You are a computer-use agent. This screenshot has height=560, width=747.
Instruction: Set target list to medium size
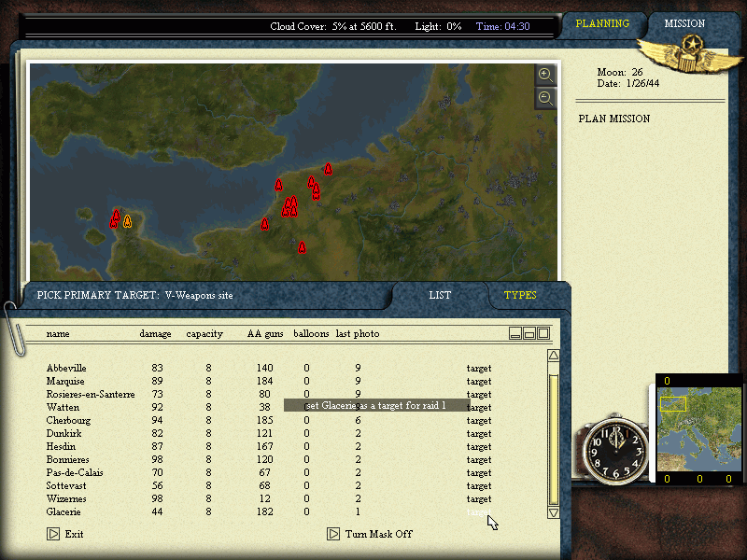[x=529, y=333]
